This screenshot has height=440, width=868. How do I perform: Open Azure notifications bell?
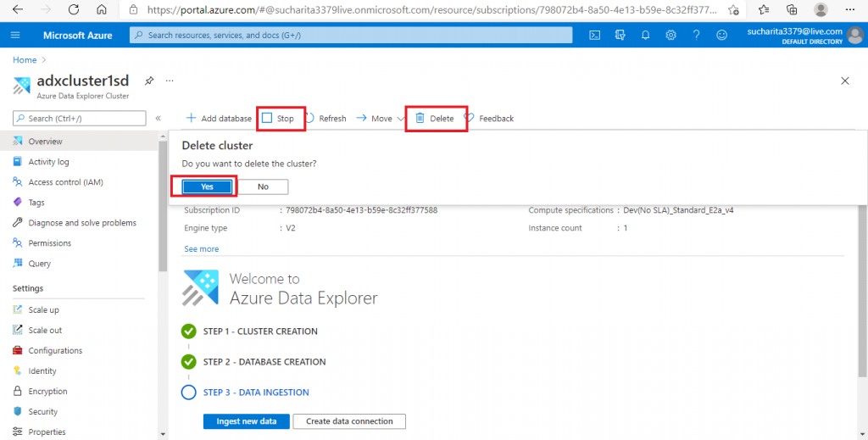pos(645,36)
